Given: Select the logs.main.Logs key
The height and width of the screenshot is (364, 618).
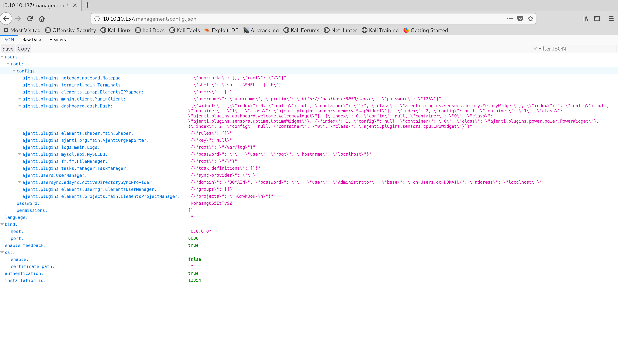Looking at the screenshot, I should [61, 147].
